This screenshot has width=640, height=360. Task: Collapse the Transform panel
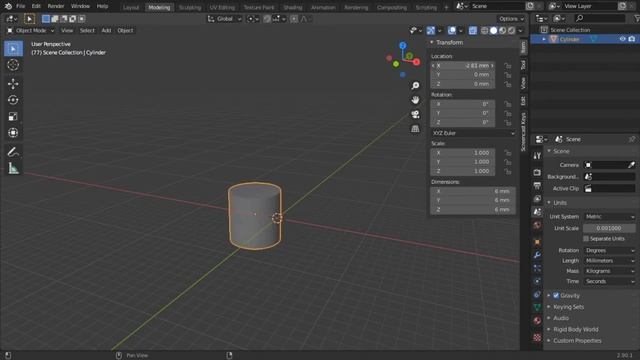pyautogui.click(x=432, y=42)
